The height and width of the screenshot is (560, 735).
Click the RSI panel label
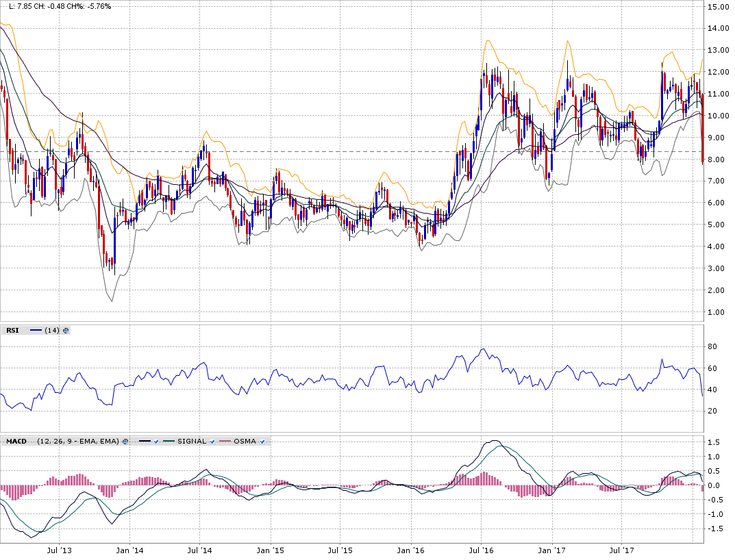12,331
